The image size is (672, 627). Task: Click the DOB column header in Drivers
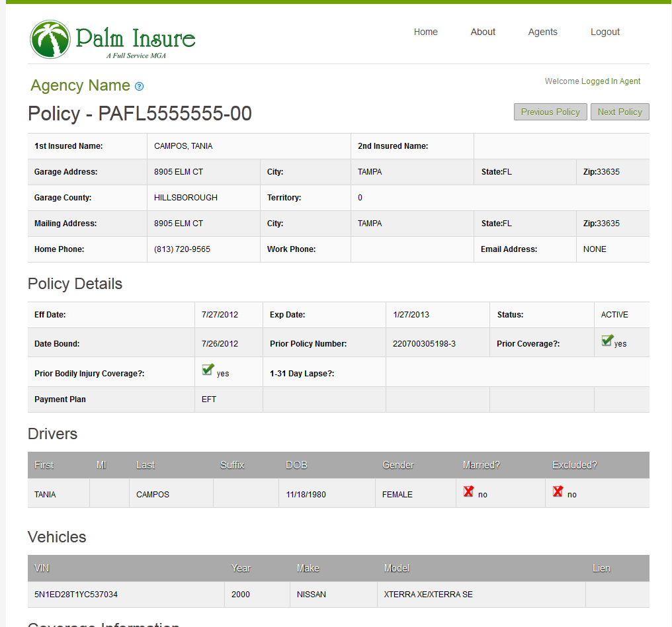pyautogui.click(x=296, y=465)
